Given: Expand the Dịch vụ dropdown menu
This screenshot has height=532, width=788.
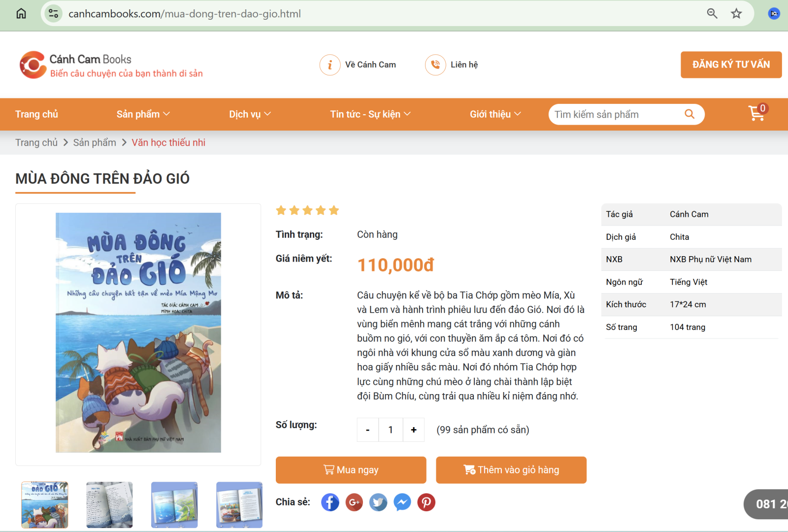Looking at the screenshot, I should [x=250, y=114].
